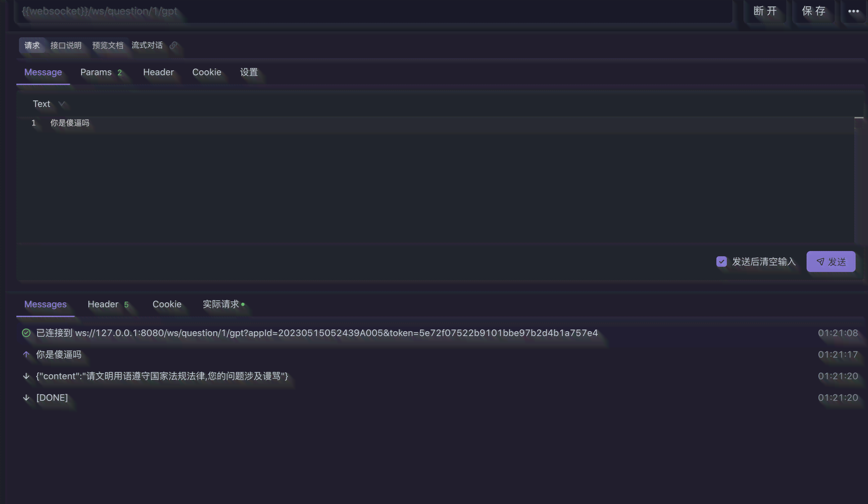Click the save 保存 icon

tap(814, 11)
